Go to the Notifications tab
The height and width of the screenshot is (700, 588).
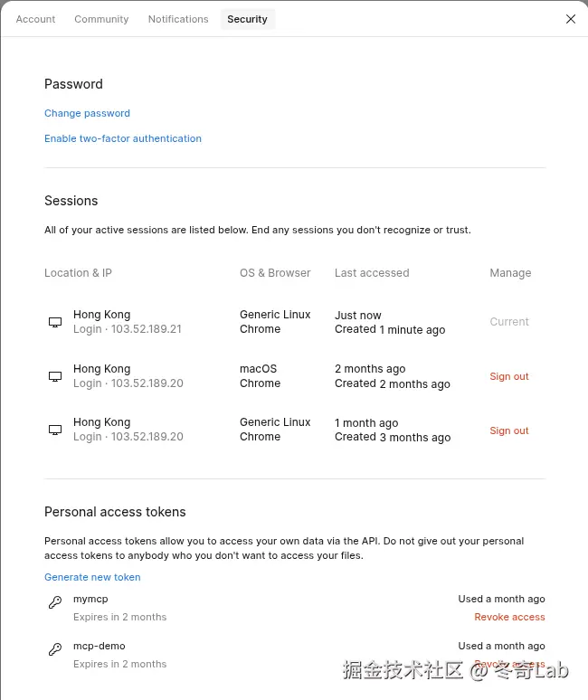click(x=178, y=19)
